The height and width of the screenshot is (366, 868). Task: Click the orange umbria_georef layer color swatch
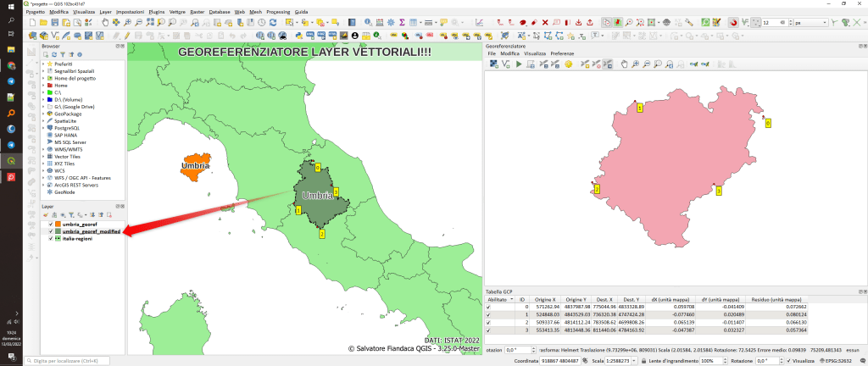click(x=58, y=224)
